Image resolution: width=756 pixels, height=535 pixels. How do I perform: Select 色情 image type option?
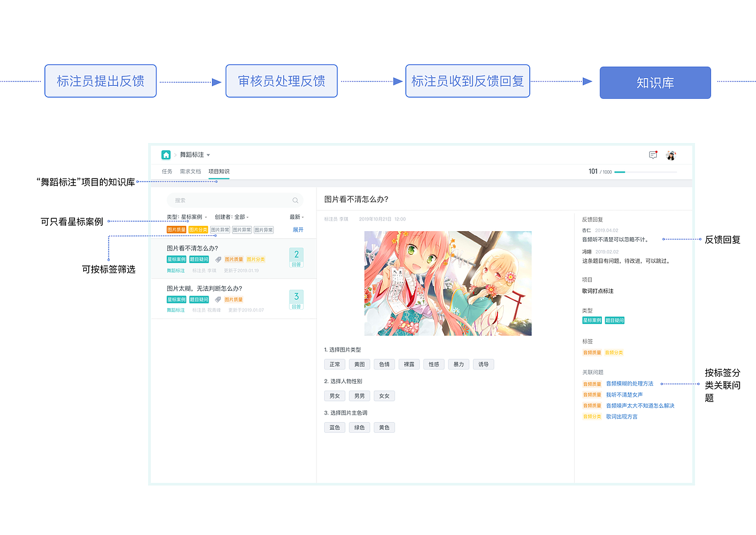pyautogui.click(x=384, y=364)
